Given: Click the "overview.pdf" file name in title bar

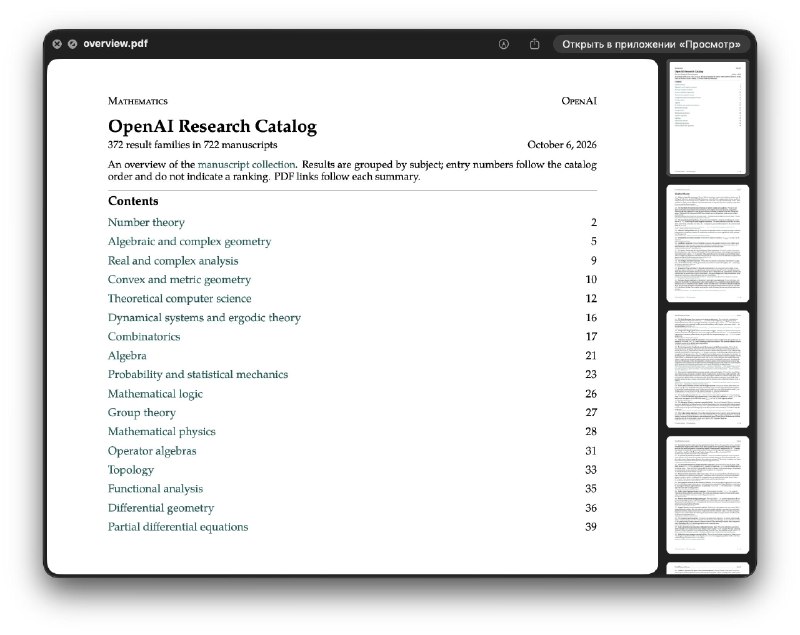Looking at the screenshot, I should tap(115, 44).
